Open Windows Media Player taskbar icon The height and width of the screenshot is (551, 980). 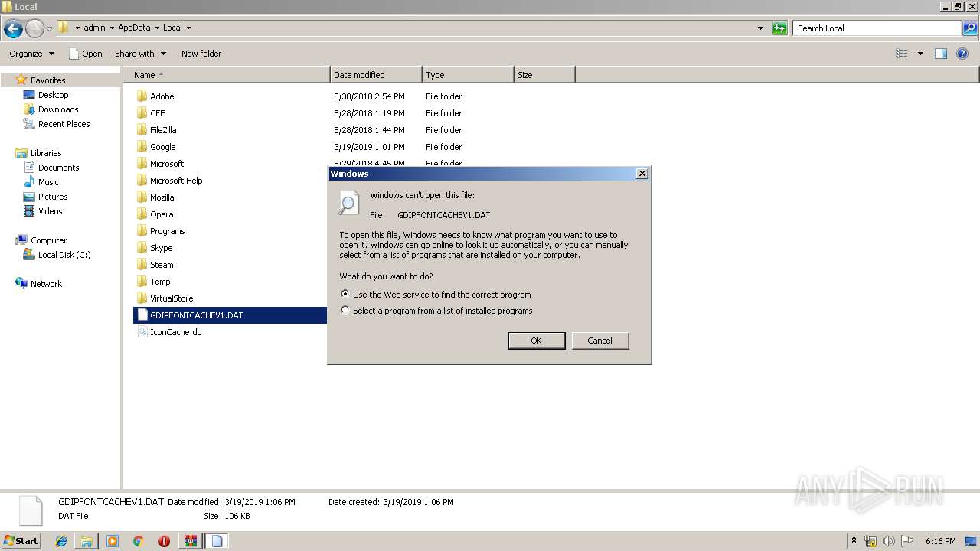(x=113, y=541)
